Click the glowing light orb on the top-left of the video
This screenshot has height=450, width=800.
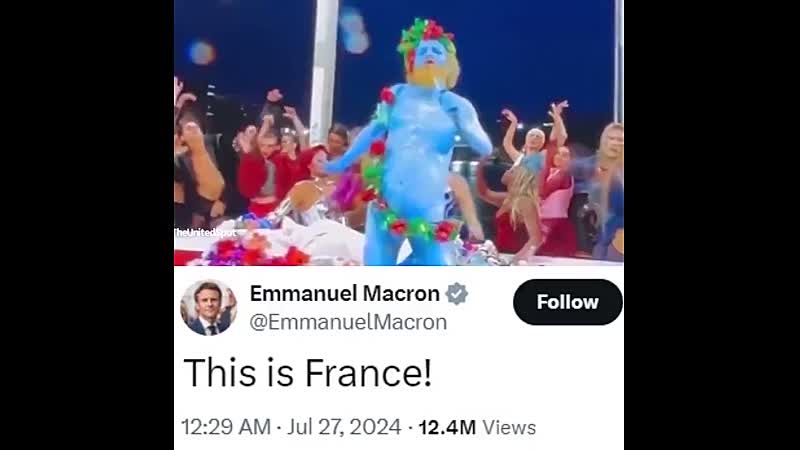202,53
